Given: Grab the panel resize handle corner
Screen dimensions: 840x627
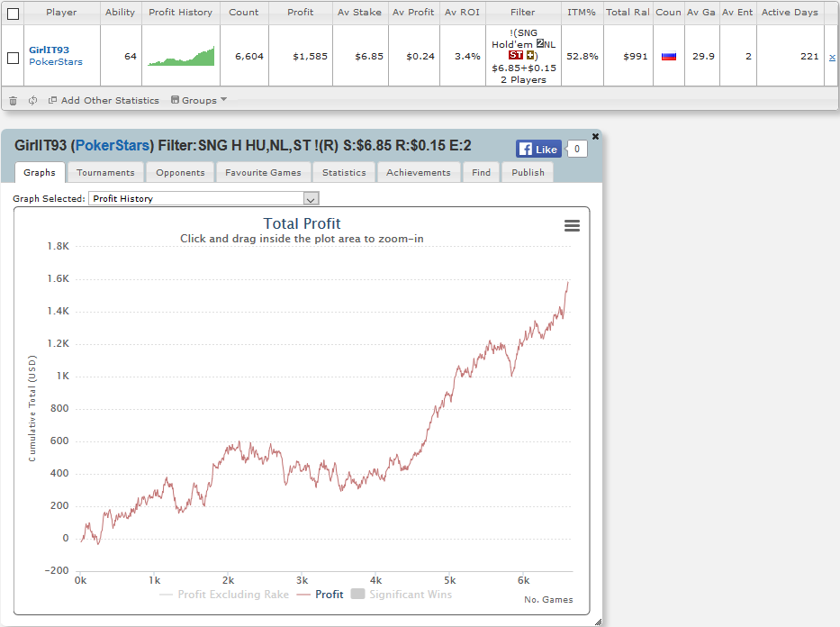Looking at the screenshot, I should (598, 622).
